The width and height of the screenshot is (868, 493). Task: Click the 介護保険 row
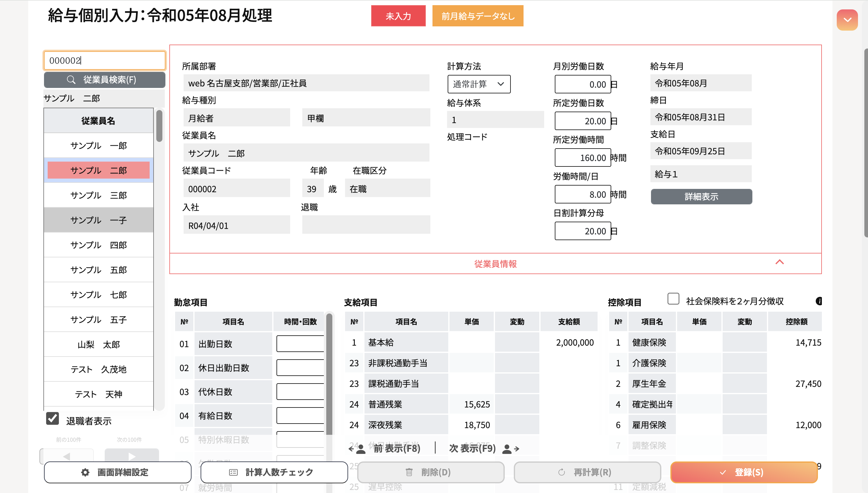point(715,363)
